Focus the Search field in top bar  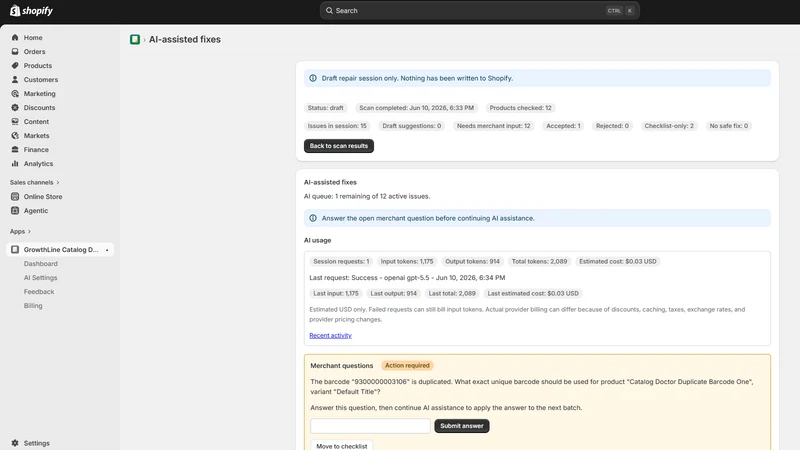(480, 10)
